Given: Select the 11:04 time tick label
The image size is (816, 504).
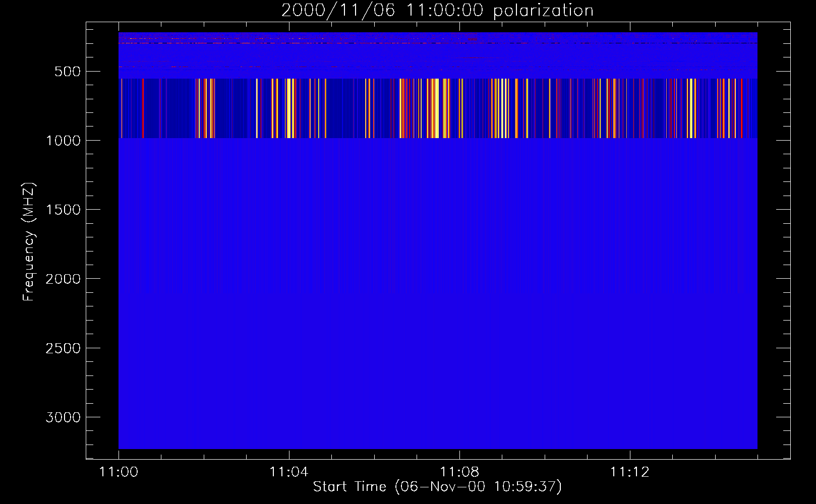Looking at the screenshot, I should [x=288, y=472].
